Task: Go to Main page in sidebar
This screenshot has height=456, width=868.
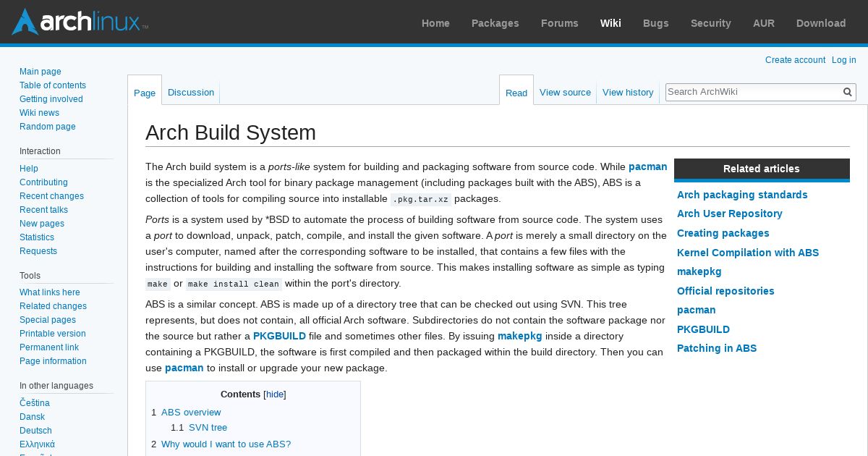Action: pyautogui.click(x=41, y=72)
